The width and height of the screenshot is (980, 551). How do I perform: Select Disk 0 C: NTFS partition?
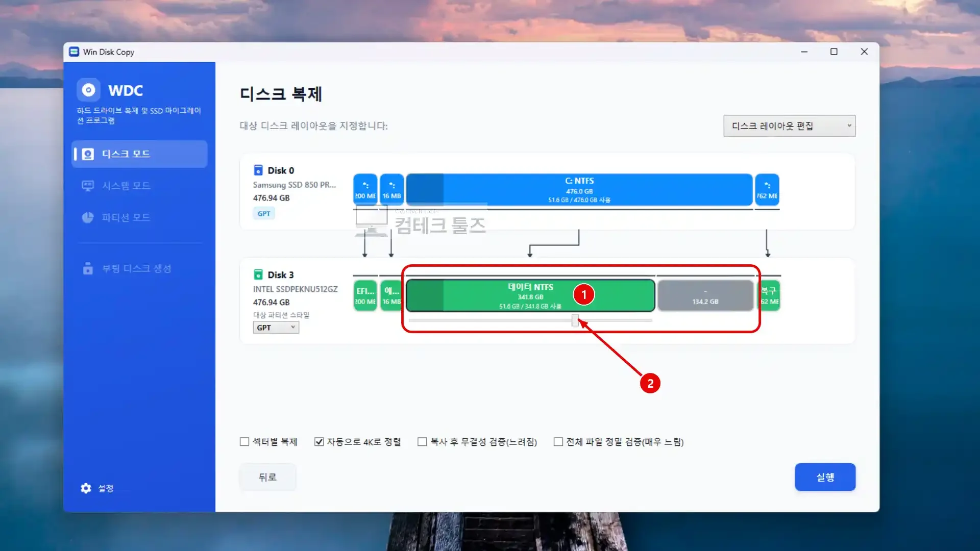(579, 190)
